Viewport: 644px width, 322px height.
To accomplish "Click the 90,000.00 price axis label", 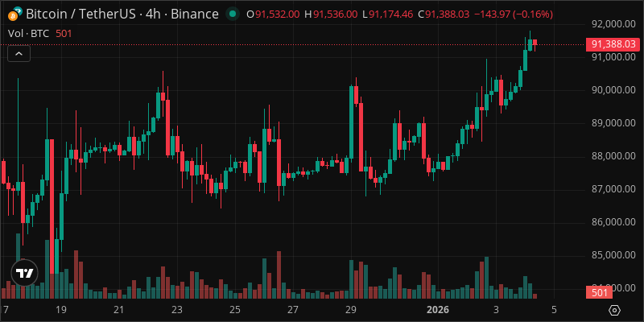I will (613, 90).
